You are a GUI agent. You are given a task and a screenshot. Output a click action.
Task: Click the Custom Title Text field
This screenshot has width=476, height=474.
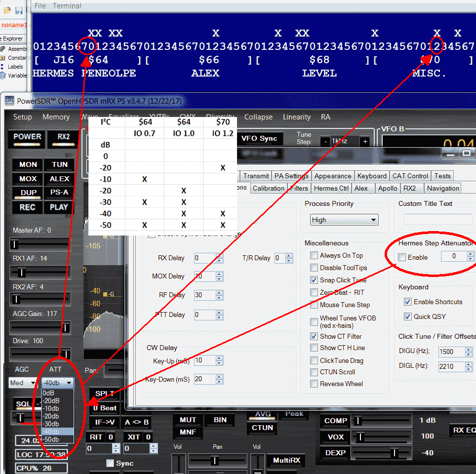438,219
